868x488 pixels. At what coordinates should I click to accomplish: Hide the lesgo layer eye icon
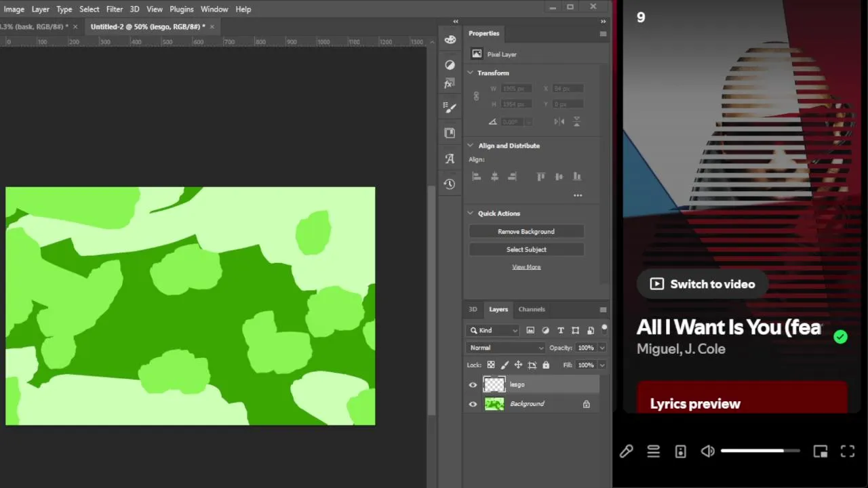click(x=473, y=384)
